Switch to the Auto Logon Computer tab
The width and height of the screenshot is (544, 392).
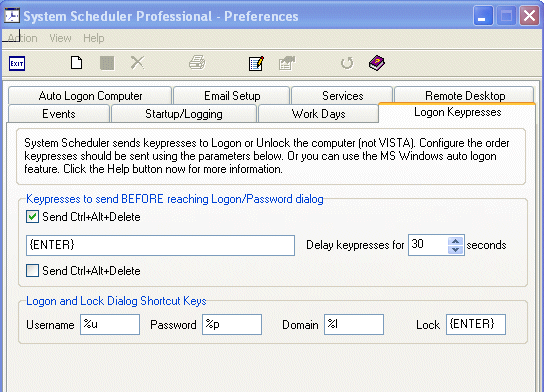90,95
